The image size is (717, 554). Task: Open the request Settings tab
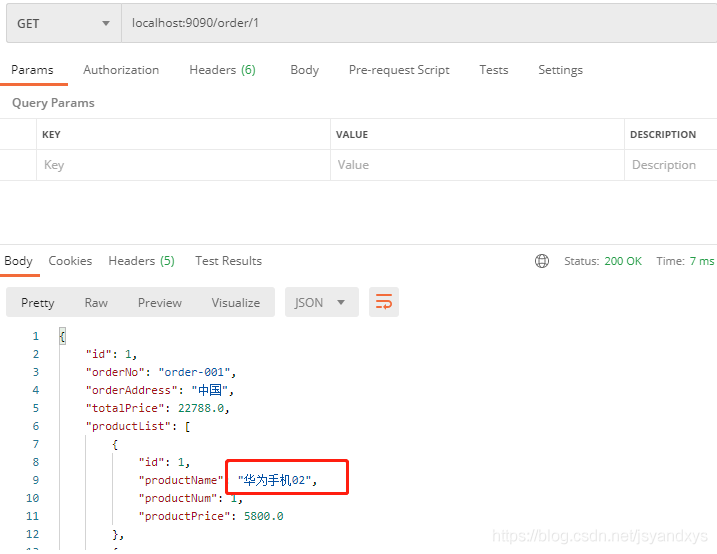(561, 70)
